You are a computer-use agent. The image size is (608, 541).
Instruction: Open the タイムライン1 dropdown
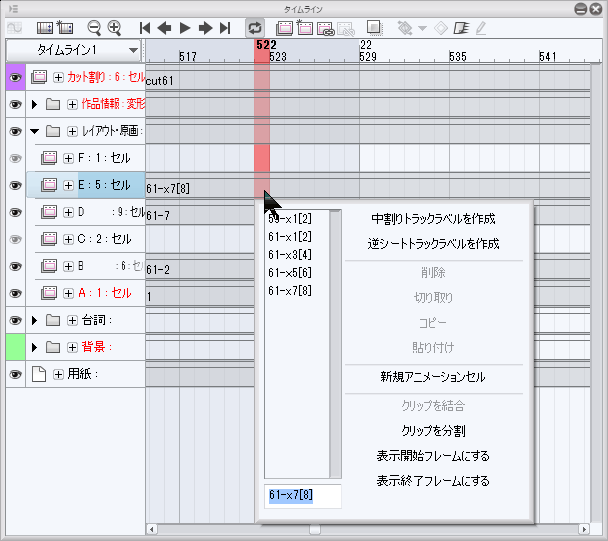(x=133, y=49)
